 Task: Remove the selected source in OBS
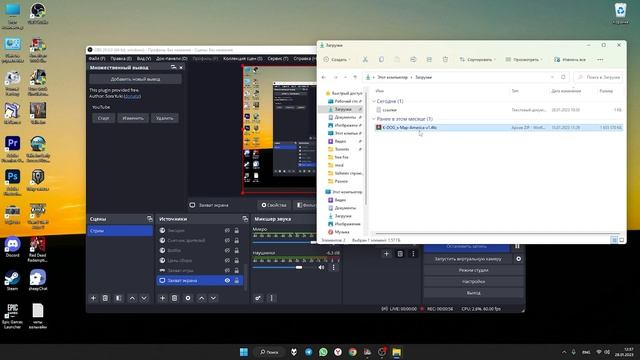coord(175,298)
